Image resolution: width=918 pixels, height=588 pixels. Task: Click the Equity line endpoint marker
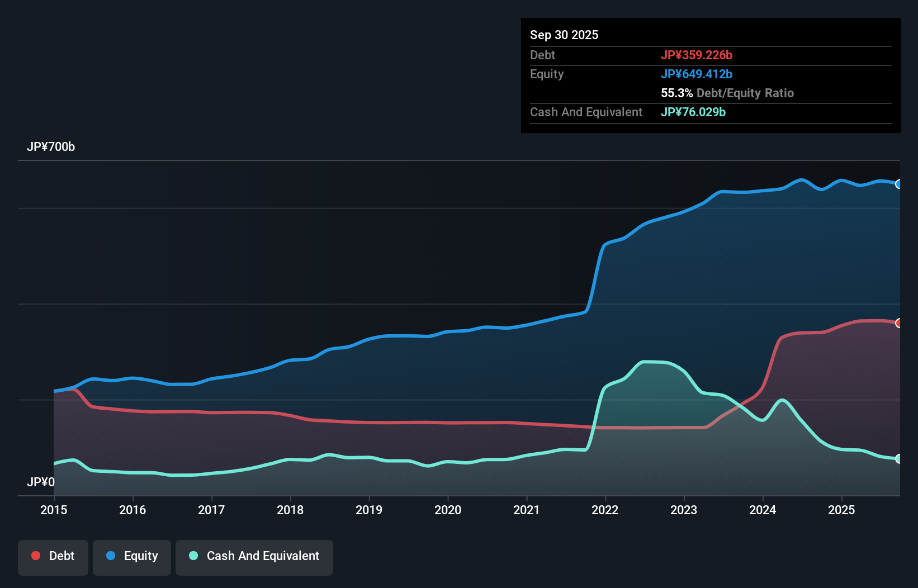click(x=898, y=183)
